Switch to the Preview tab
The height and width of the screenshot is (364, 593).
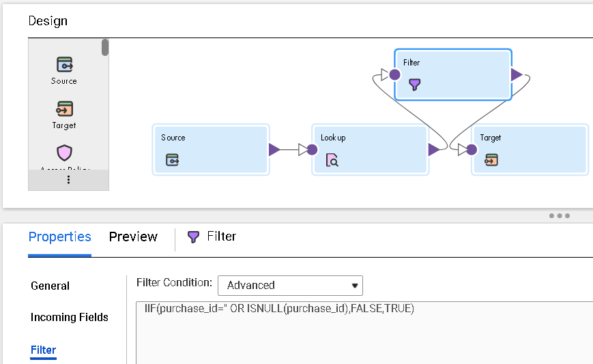(133, 237)
